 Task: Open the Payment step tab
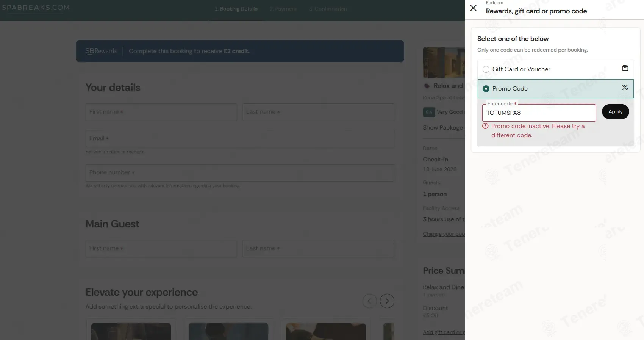click(x=283, y=9)
